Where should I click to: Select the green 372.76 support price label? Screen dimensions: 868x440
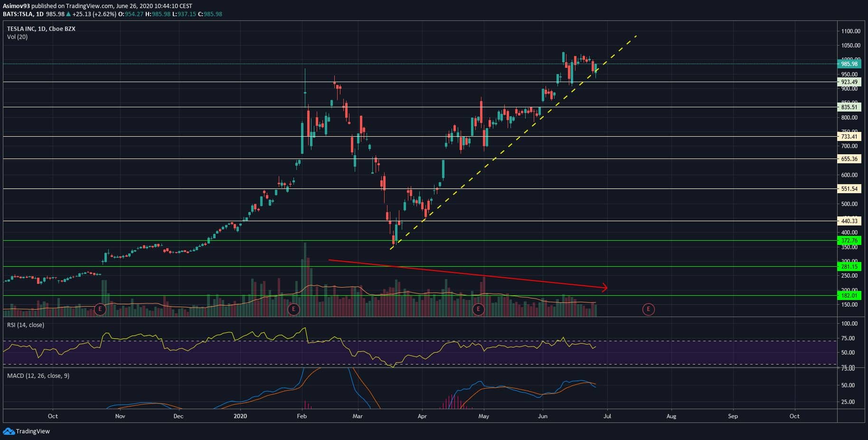click(849, 241)
